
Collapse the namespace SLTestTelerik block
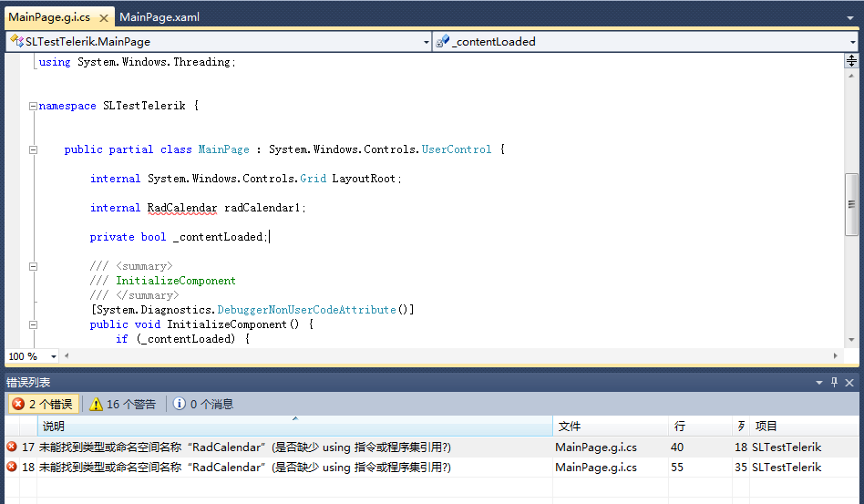(x=33, y=106)
